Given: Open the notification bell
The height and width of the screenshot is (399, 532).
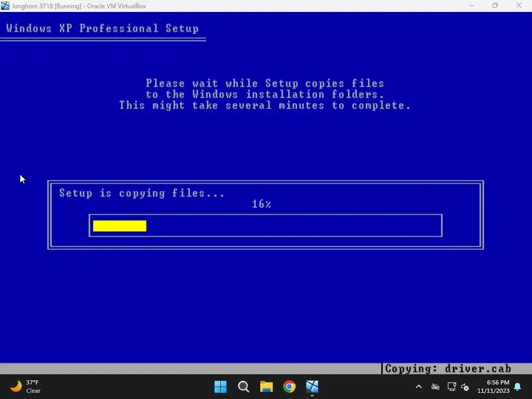Looking at the screenshot, I should pos(518,387).
